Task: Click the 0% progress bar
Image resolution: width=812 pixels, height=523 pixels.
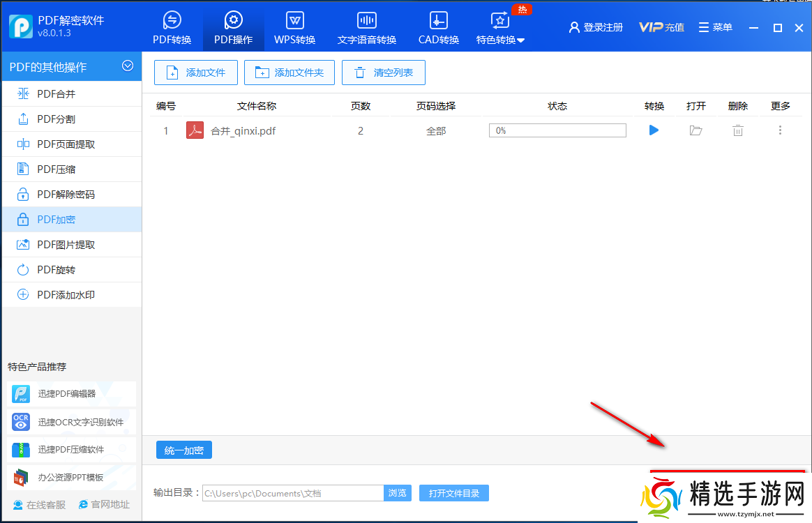Action: (x=557, y=130)
